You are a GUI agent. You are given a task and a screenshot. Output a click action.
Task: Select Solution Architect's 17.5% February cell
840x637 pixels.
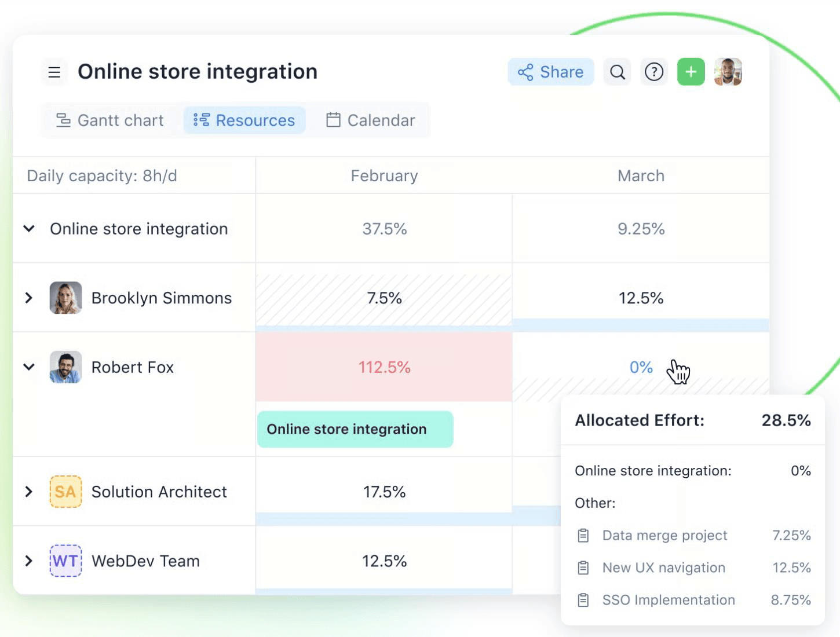384,492
